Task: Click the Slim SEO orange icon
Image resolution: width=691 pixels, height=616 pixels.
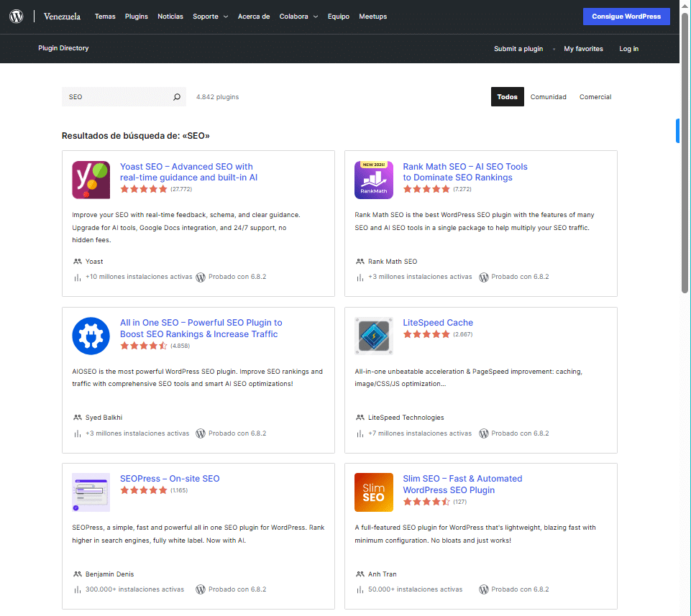Action: (x=374, y=492)
